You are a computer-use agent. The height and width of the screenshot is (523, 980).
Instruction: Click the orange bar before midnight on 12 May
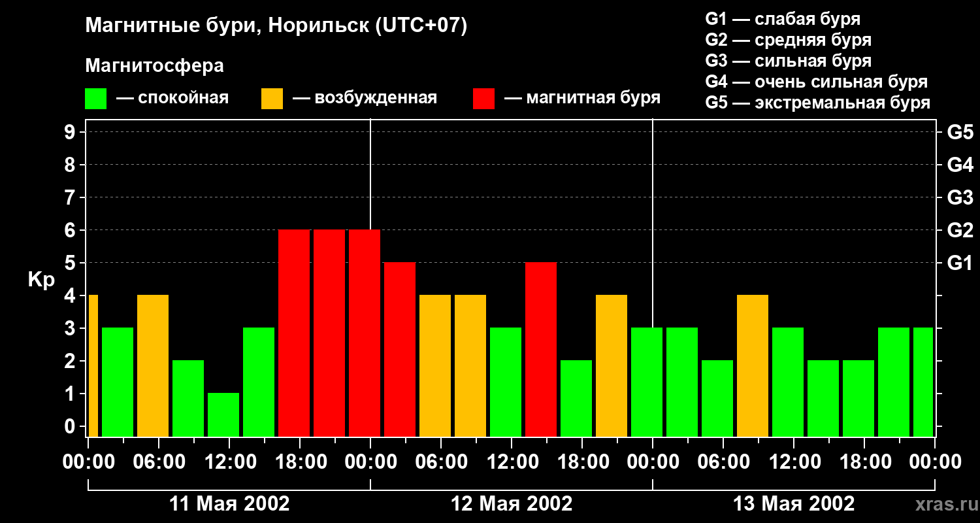612,365
